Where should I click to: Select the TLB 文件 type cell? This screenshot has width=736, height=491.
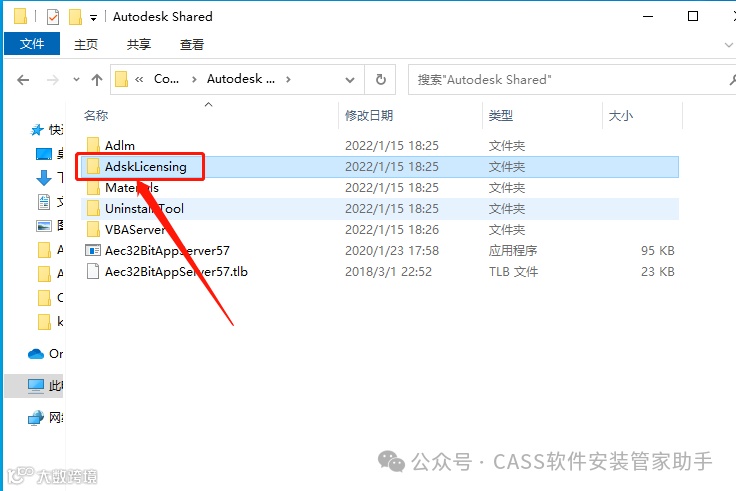tap(513, 271)
